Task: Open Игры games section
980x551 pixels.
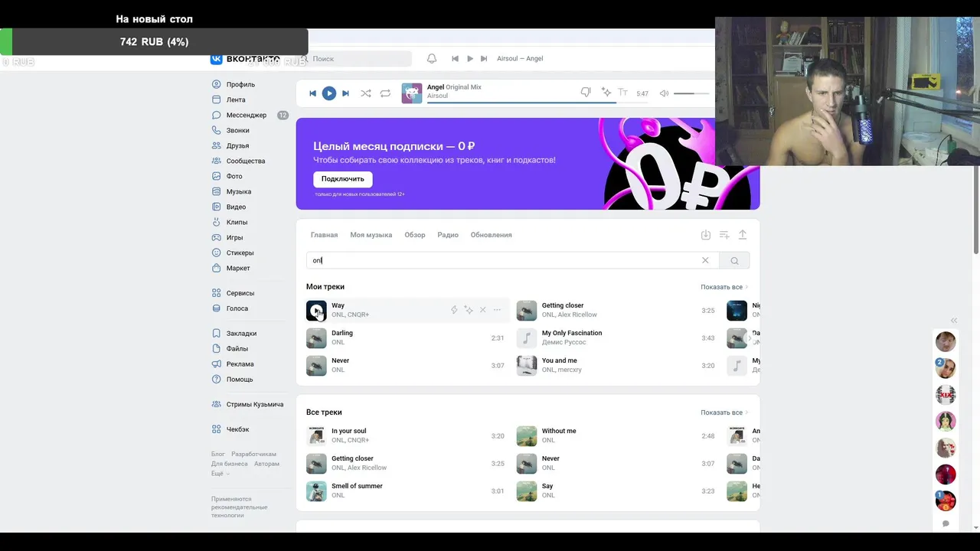Action: (x=234, y=237)
